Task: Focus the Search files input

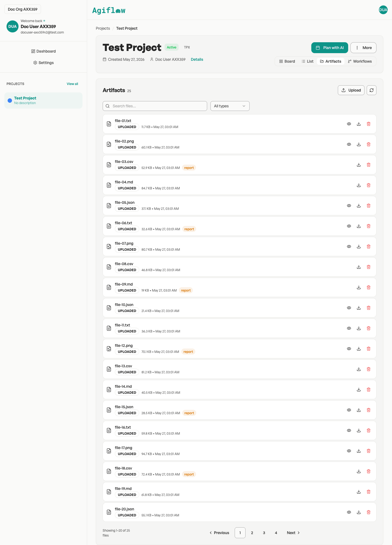Action: pyautogui.click(x=155, y=106)
